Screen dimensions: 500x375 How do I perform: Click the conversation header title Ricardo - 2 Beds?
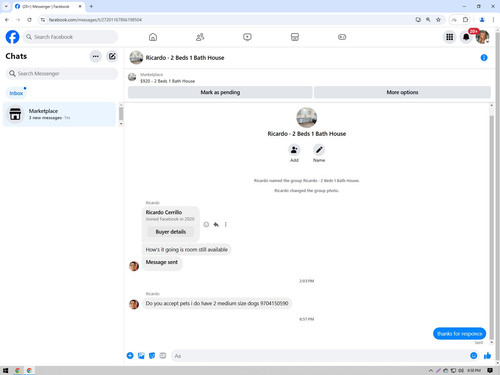(x=185, y=58)
